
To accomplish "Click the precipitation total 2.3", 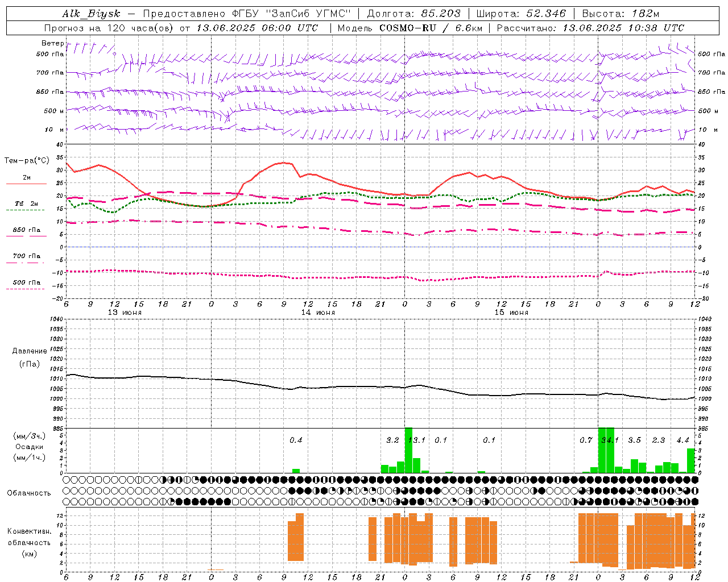I will (659, 440).
